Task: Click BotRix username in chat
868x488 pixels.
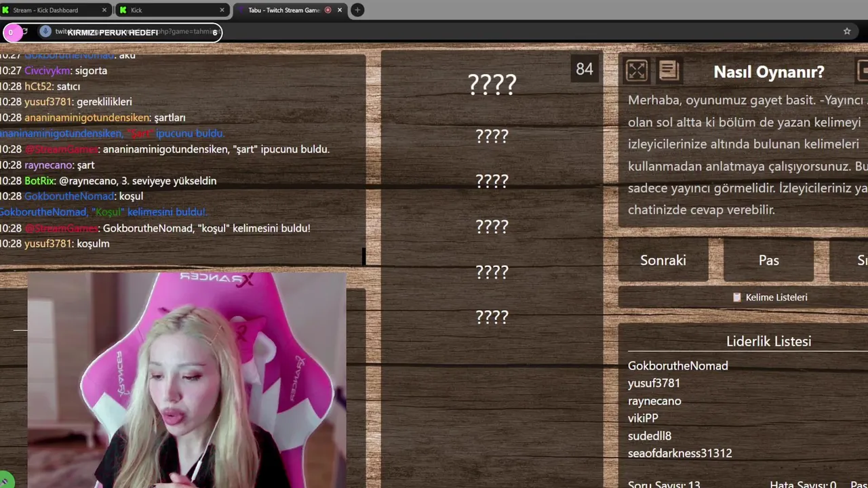Action: point(39,180)
